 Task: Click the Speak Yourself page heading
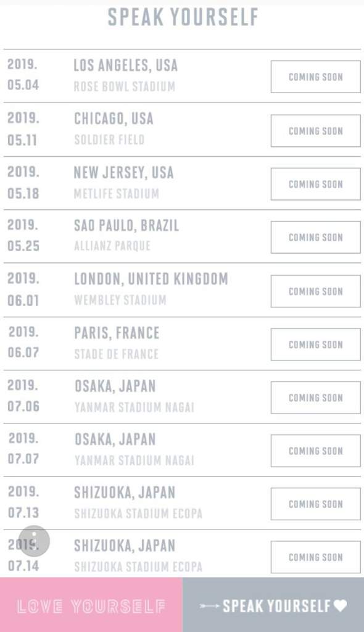click(183, 17)
